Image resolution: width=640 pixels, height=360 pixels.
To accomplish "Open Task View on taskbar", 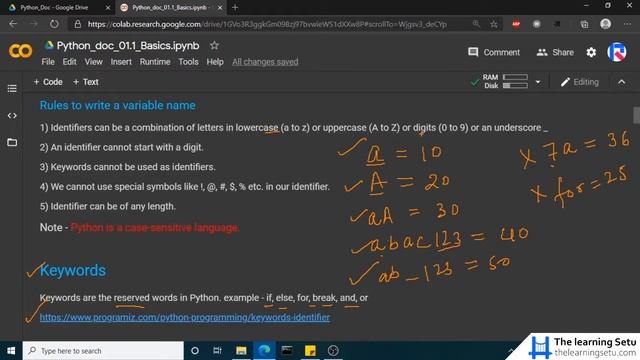I will (x=218, y=351).
